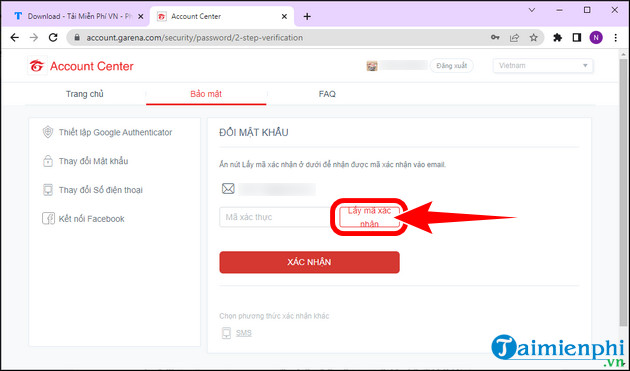630x371 pixels.
Task: Expand the Vietnam region dropdown
Action: (x=543, y=66)
